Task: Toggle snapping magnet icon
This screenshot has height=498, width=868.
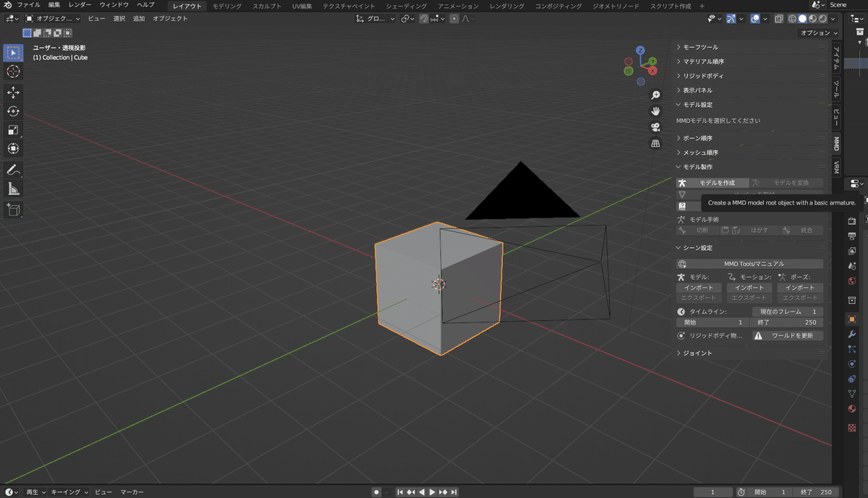Action: [425, 19]
